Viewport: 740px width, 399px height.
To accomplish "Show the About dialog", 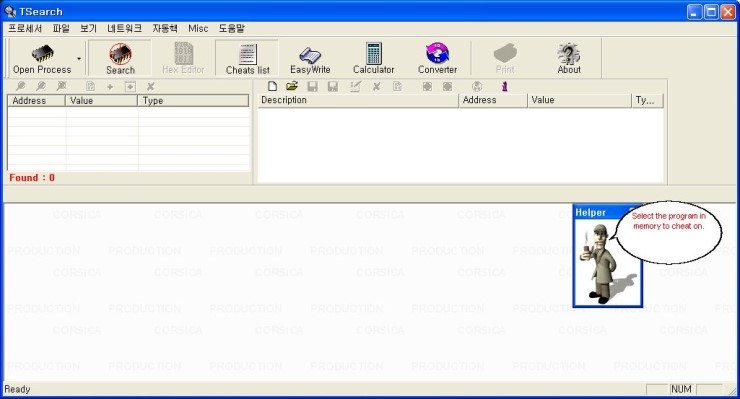I will (x=569, y=59).
